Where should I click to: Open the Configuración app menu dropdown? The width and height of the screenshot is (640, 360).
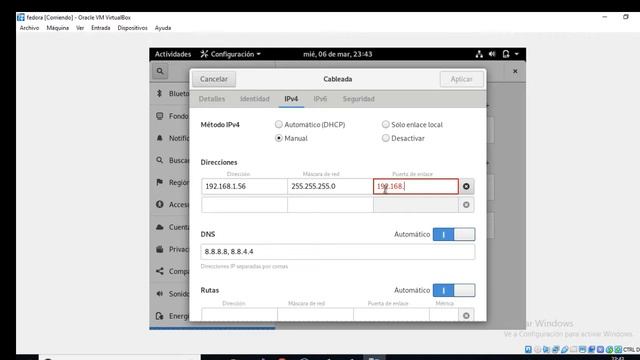pyautogui.click(x=231, y=54)
